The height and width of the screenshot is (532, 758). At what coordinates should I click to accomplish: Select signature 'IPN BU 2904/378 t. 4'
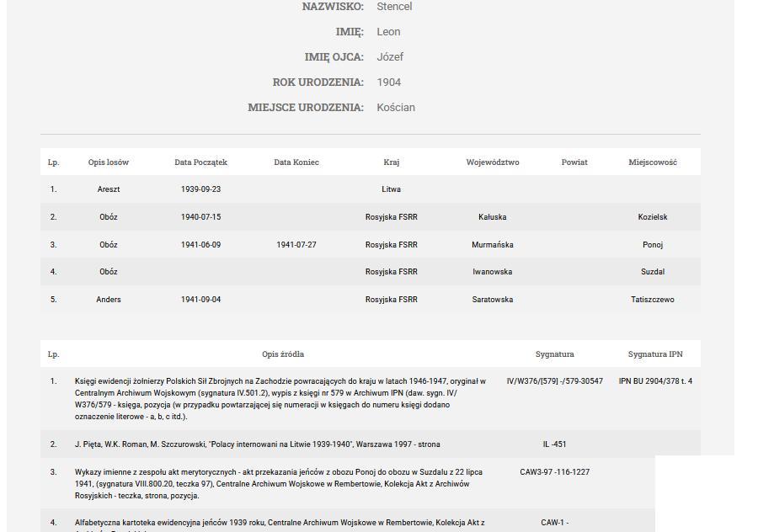coord(655,381)
